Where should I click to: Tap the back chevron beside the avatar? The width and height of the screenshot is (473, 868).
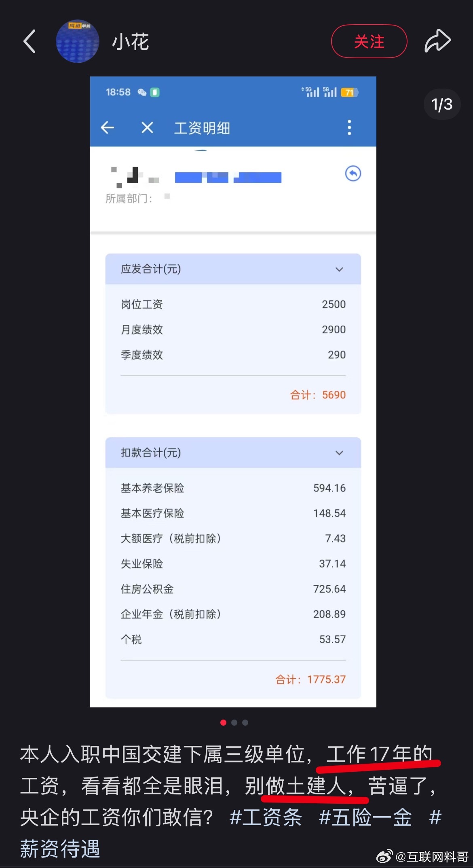[x=30, y=41]
